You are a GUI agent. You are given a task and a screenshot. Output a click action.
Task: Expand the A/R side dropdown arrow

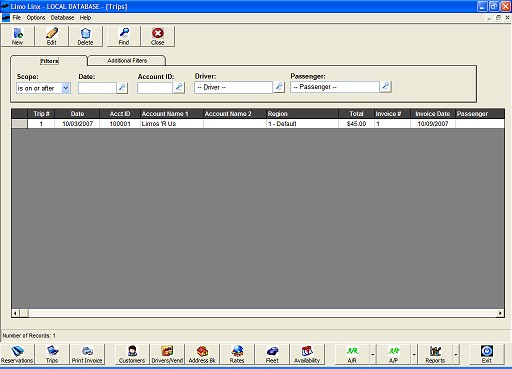pos(373,354)
